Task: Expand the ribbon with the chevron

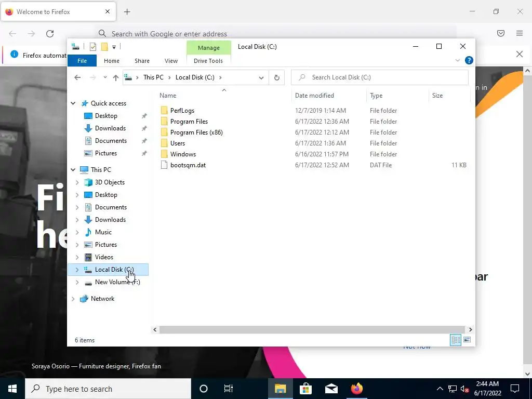Action: [x=457, y=60]
